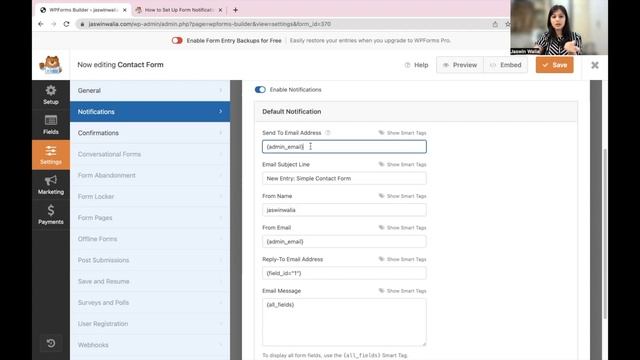640x360 pixels.
Task: Click the Default Notification header
Action: (x=416, y=111)
